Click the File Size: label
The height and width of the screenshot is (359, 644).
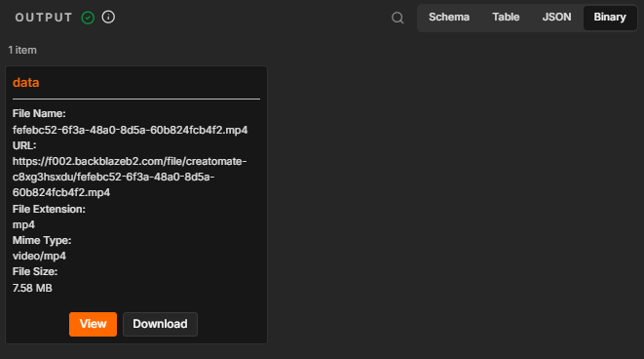[35, 271]
